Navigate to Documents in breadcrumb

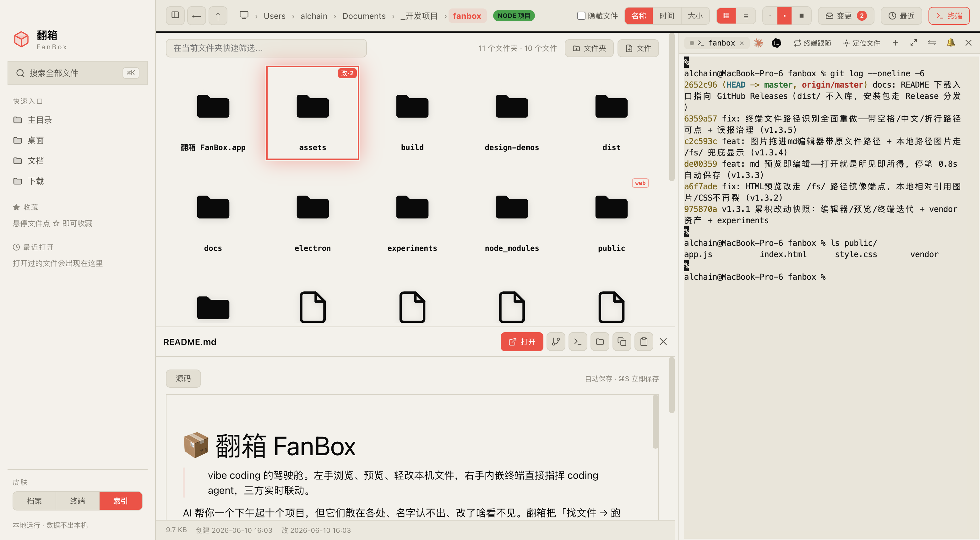(x=364, y=16)
